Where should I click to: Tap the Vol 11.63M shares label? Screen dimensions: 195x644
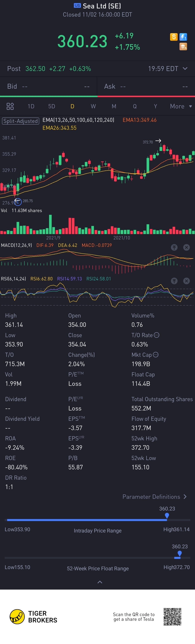[x=21, y=210]
